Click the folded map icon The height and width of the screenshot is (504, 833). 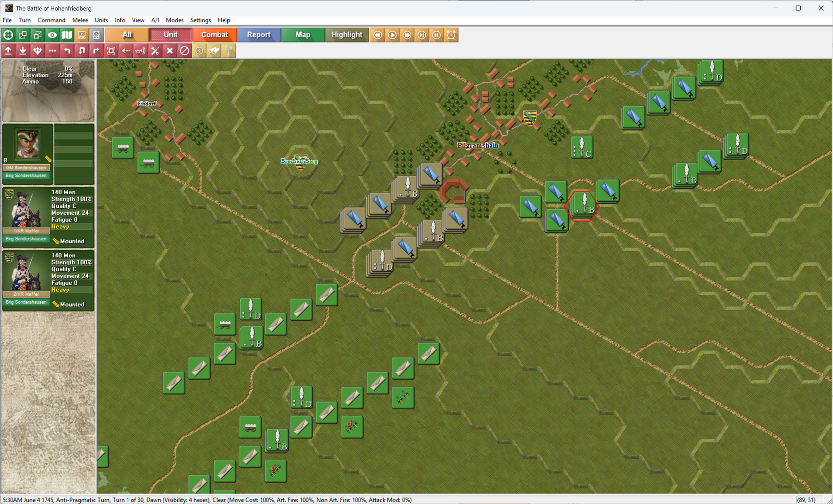67,35
